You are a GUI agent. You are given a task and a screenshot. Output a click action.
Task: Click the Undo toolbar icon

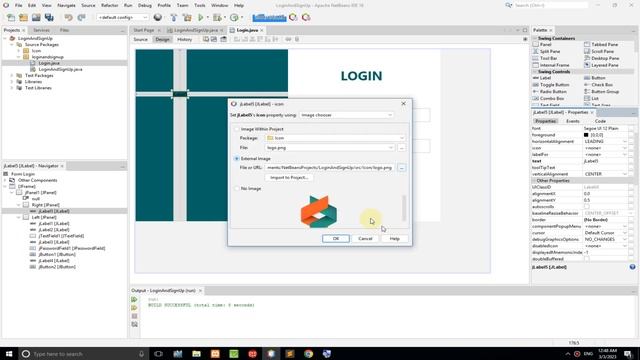click(68, 18)
